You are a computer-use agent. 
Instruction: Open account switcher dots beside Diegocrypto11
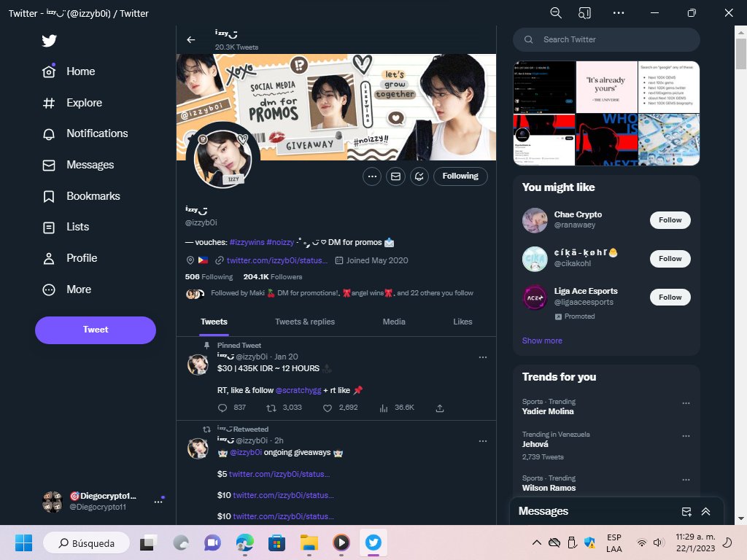(x=158, y=502)
